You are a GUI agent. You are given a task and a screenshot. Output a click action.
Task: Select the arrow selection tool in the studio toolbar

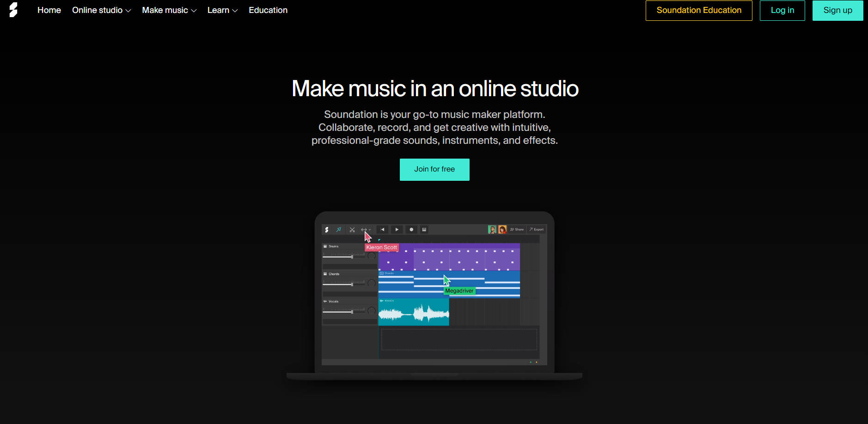[x=339, y=229]
